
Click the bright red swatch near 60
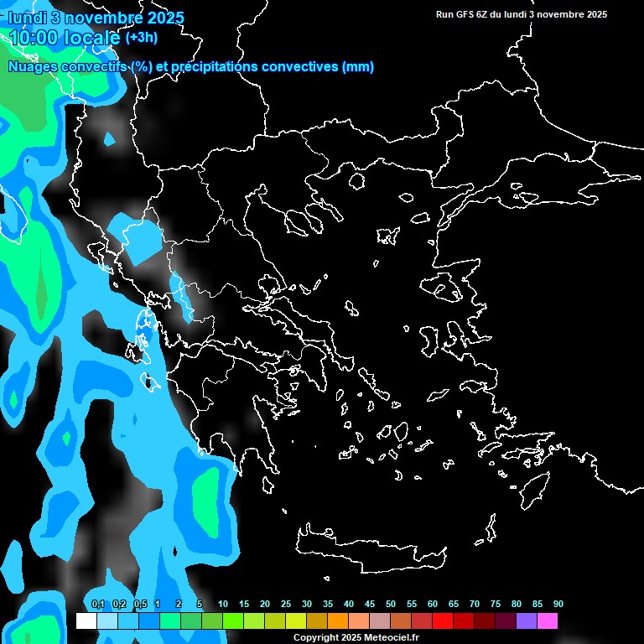(443, 621)
